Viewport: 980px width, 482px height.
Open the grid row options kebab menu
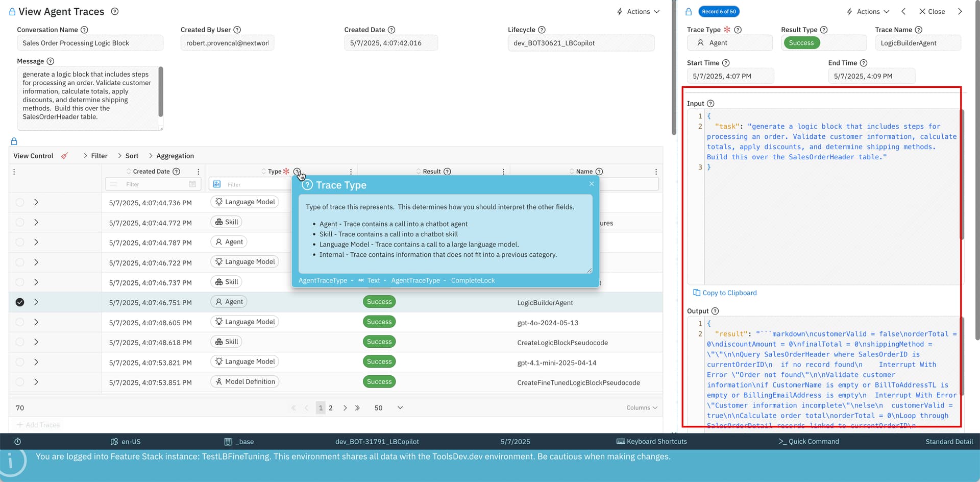14,172
